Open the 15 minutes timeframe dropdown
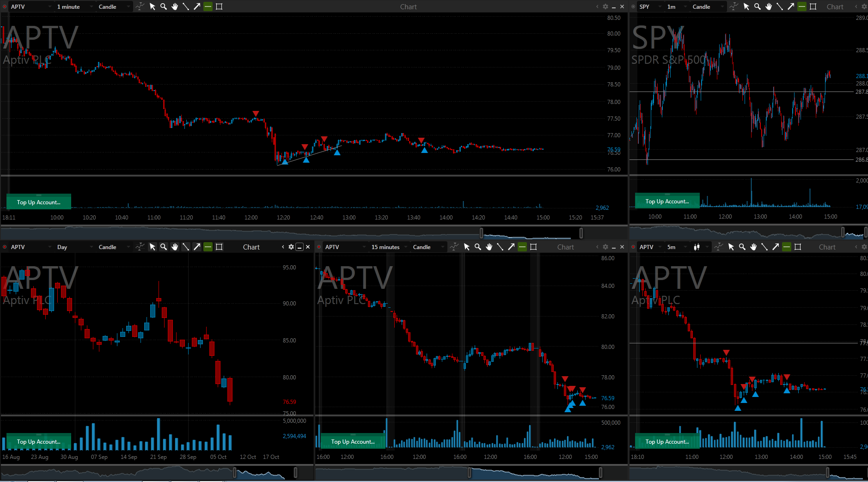The image size is (868, 482). 389,247
